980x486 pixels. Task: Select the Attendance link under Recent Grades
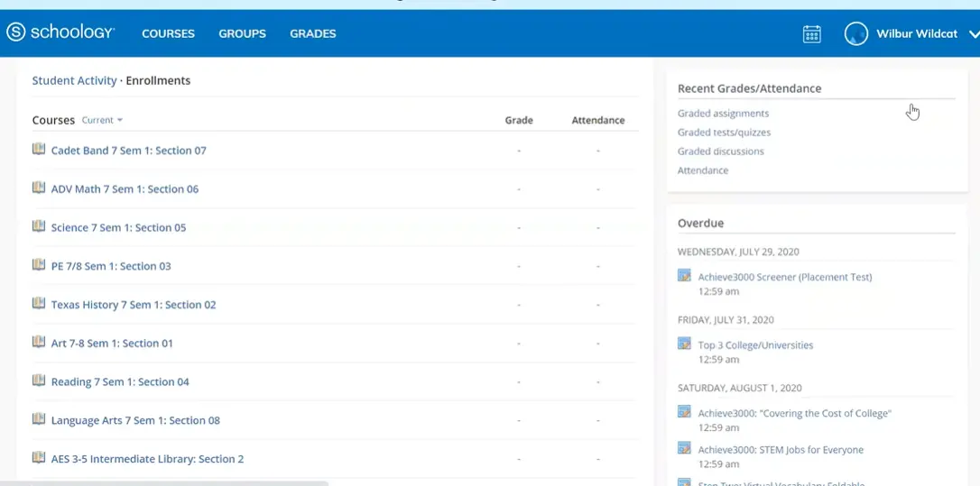(703, 170)
